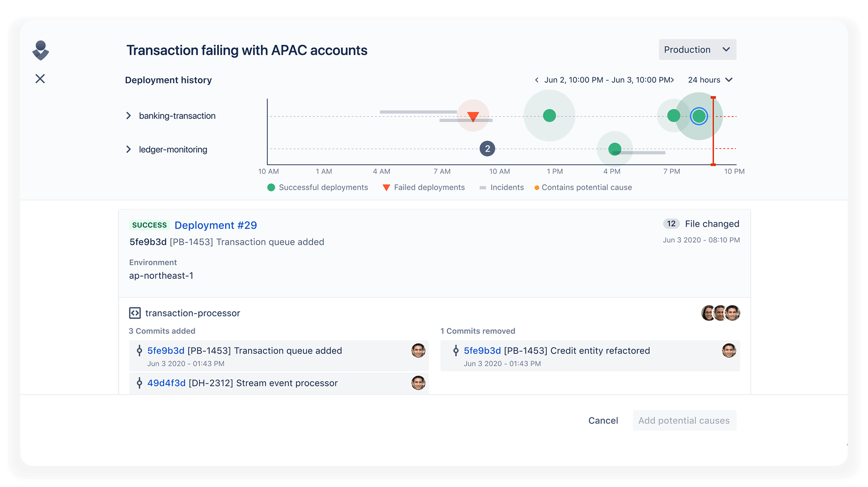Click author avatar on Stream event processor commit
The height and width of the screenshot is (487, 868).
click(418, 383)
